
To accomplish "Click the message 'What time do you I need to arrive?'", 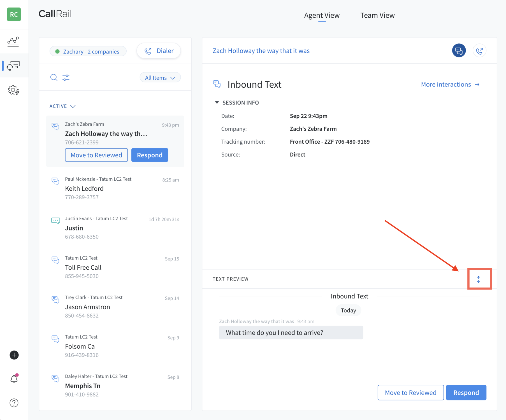I will coord(291,332).
